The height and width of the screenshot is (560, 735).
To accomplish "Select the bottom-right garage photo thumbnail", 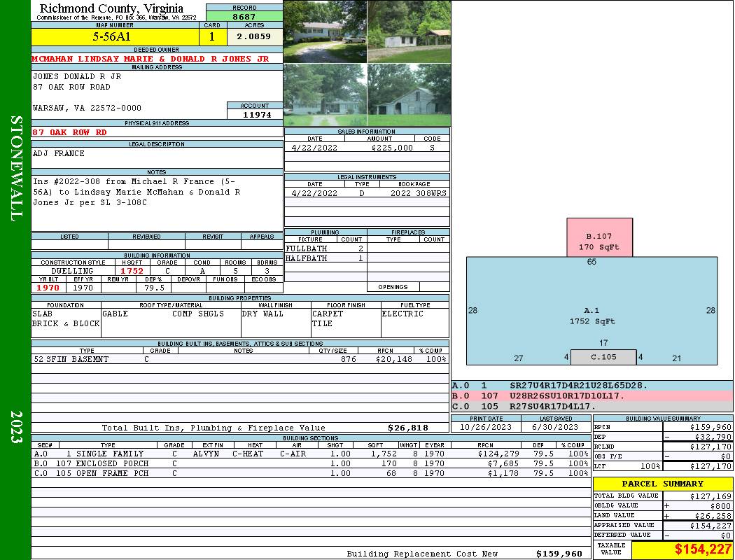I will 408,94.
